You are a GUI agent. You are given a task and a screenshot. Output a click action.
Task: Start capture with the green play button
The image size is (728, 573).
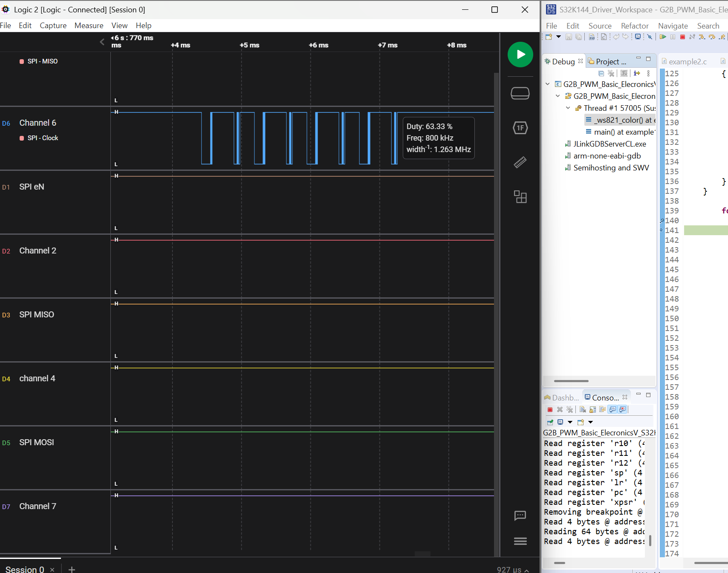pyautogui.click(x=520, y=55)
